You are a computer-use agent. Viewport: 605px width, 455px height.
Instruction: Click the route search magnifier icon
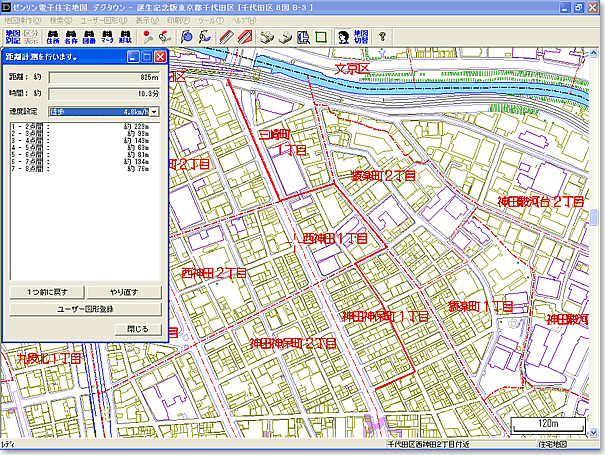coord(205,37)
